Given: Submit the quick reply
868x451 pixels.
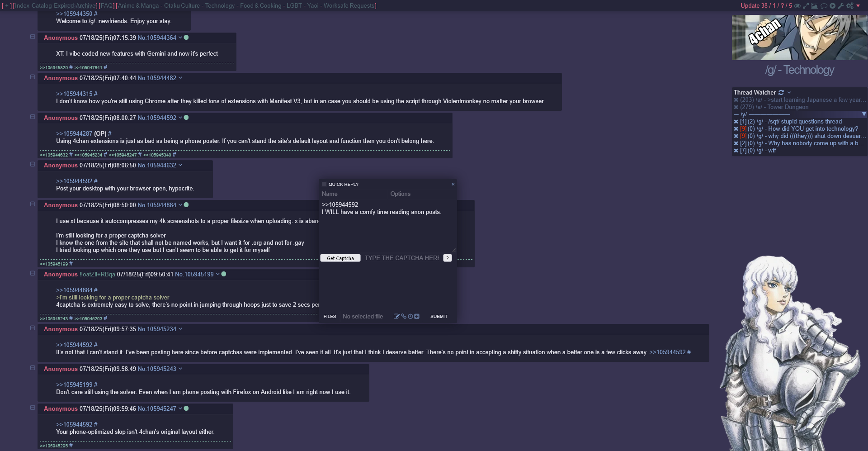Looking at the screenshot, I should point(439,317).
